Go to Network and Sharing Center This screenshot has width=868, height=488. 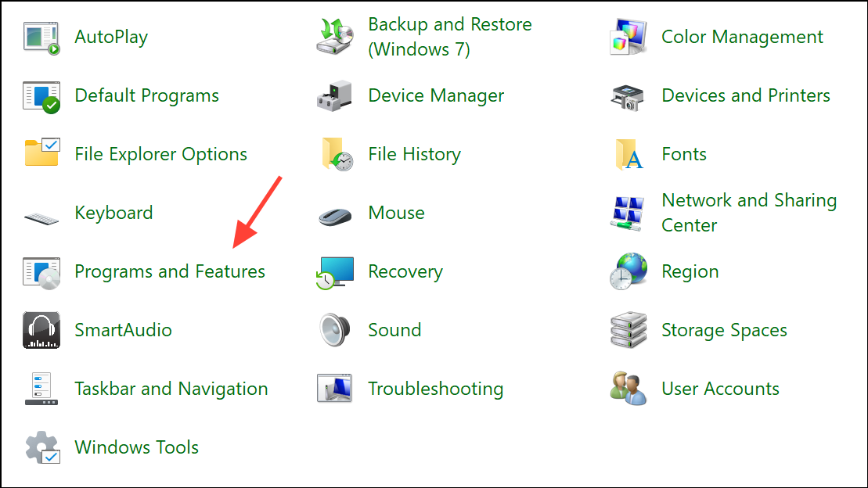coord(748,213)
